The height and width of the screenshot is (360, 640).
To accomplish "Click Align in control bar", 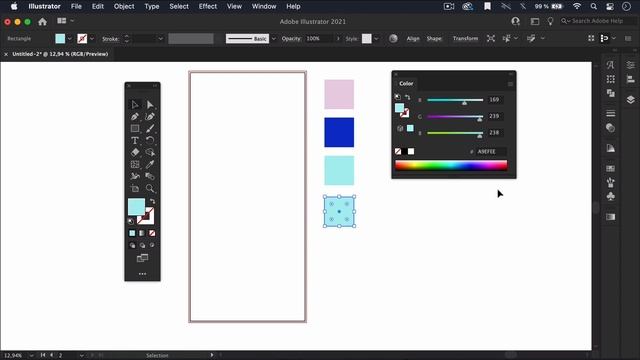I will click(413, 38).
